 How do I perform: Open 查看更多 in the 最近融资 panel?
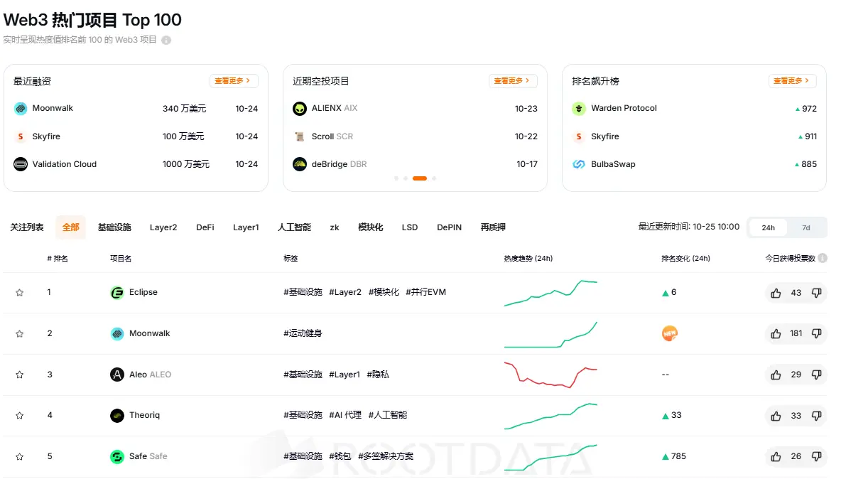pyautogui.click(x=234, y=81)
